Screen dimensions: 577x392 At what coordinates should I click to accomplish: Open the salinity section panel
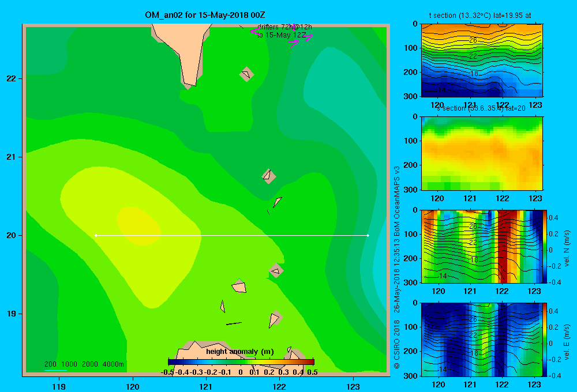click(482, 153)
